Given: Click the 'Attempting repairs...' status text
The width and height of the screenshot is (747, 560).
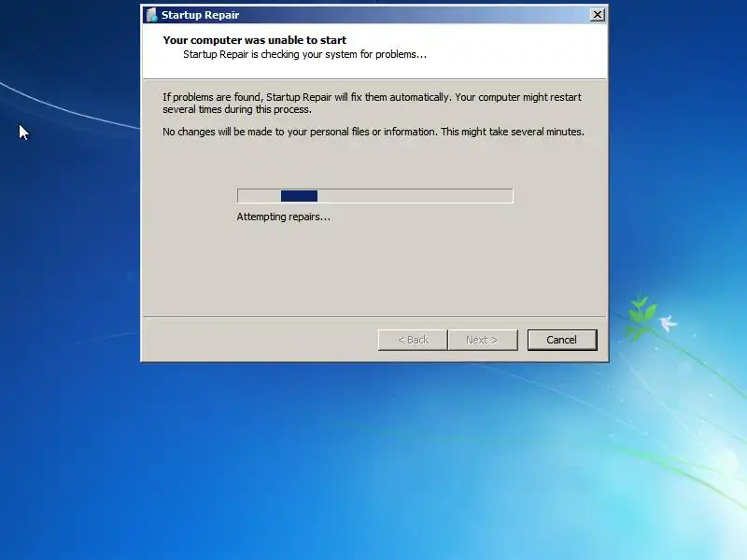Looking at the screenshot, I should pyautogui.click(x=284, y=217).
